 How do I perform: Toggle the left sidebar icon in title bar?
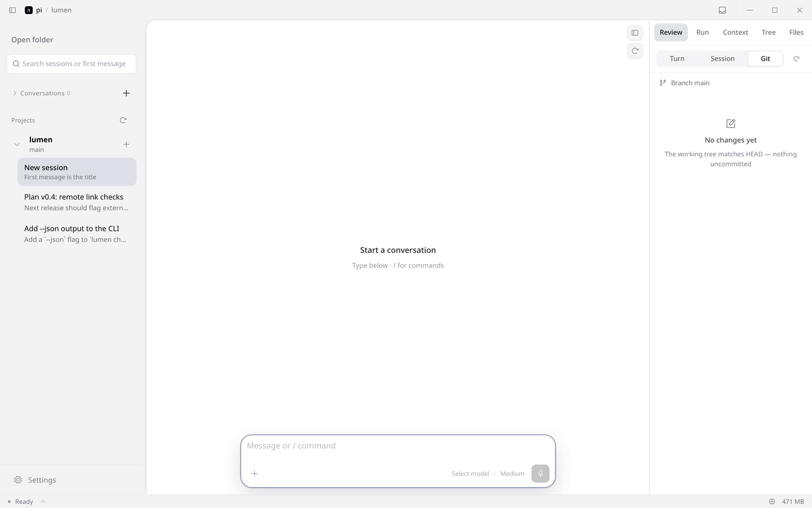pyautogui.click(x=12, y=10)
